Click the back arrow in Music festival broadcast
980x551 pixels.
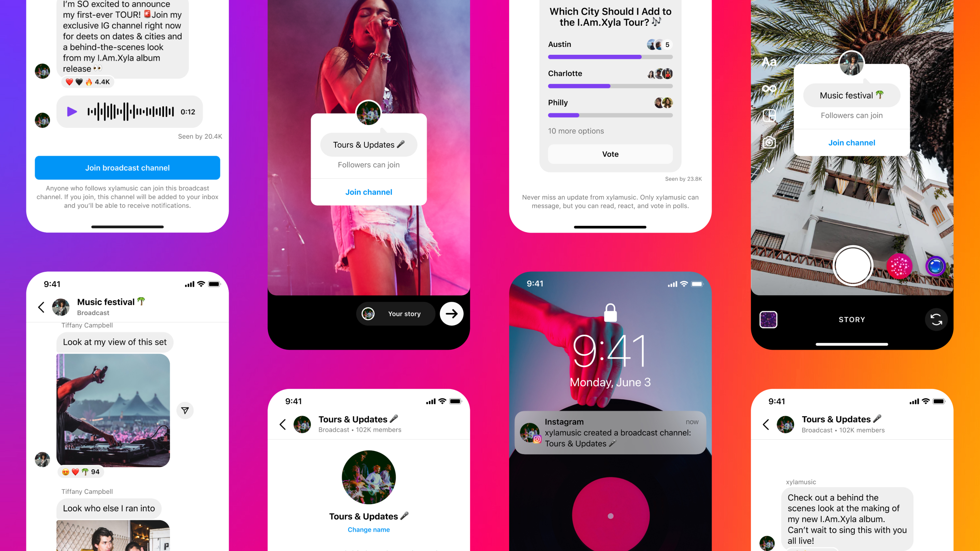point(43,307)
